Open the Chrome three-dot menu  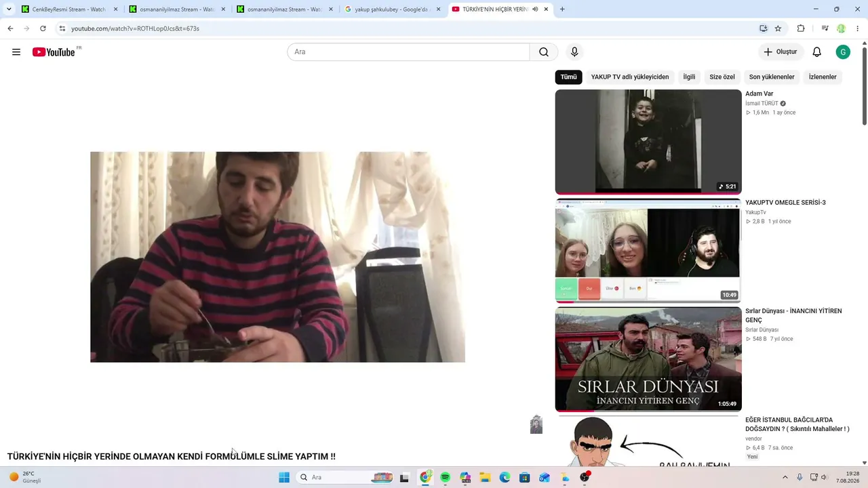858,28
